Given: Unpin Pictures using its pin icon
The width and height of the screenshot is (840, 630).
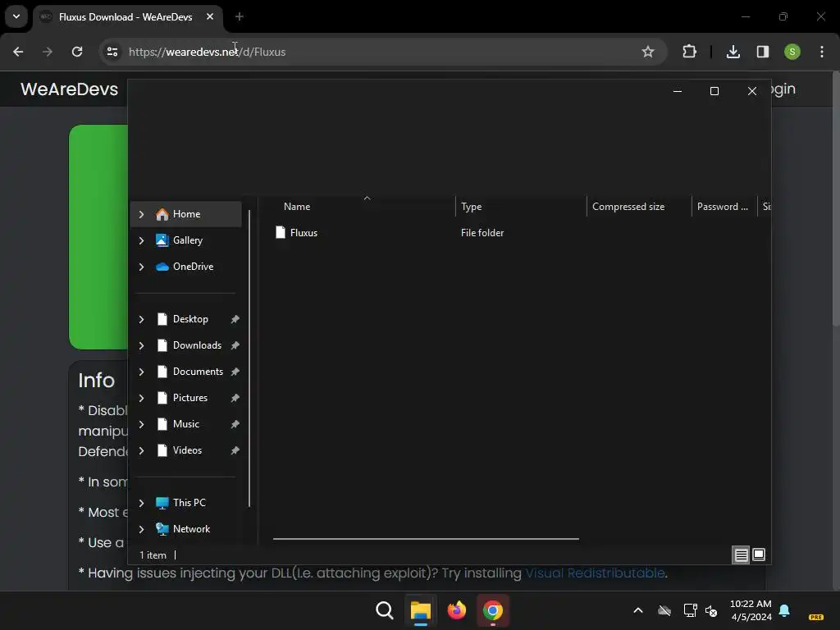Looking at the screenshot, I should click(x=235, y=398).
